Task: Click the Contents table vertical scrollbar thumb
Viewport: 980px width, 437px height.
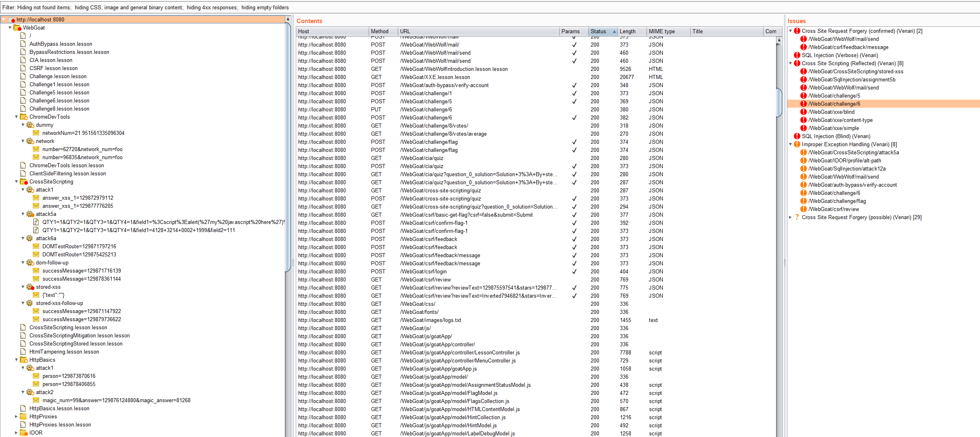Action: pos(779,102)
